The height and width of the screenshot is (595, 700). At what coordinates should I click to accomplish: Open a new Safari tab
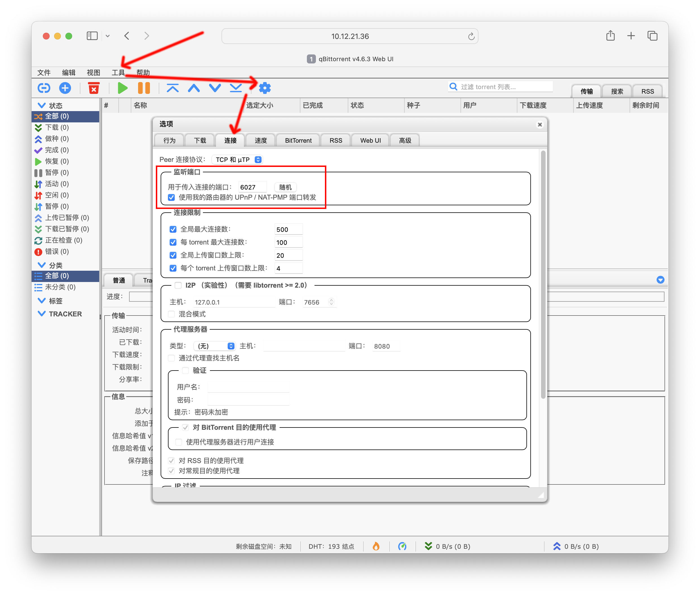click(x=631, y=36)
